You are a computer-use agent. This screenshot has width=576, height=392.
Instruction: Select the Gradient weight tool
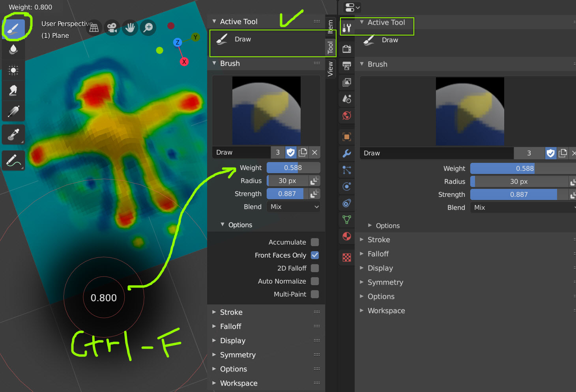13,111
